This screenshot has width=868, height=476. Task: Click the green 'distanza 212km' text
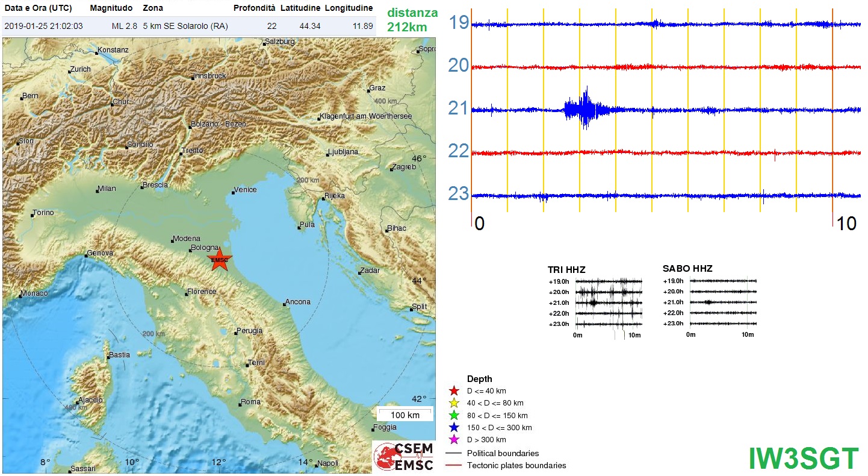click(412, 19)
